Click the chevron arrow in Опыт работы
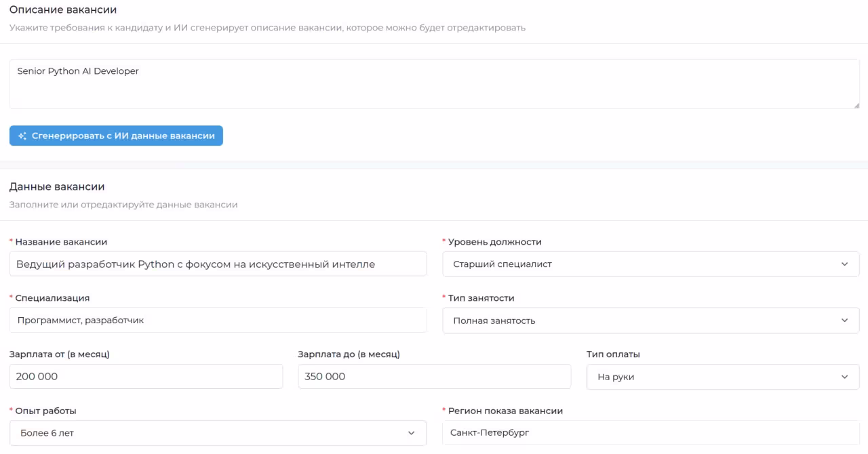868x454 pixels. pyautogui.click(x=411, y=433)
